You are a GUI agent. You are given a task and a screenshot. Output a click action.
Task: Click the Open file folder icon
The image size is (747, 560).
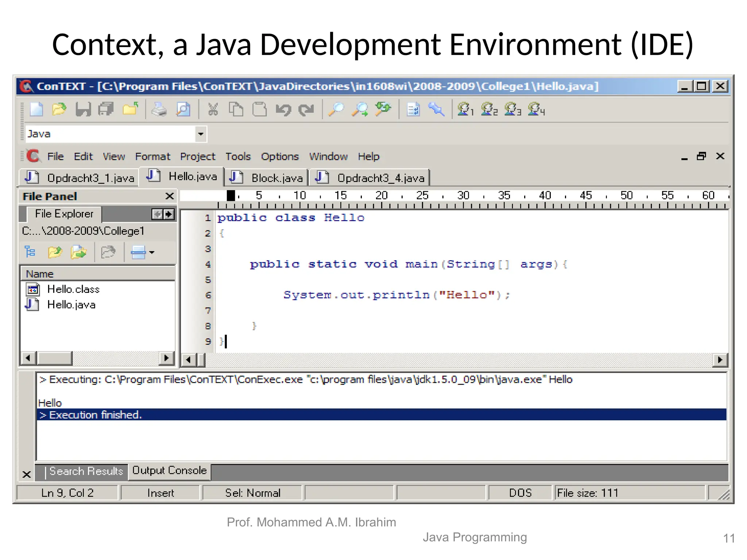59,109
